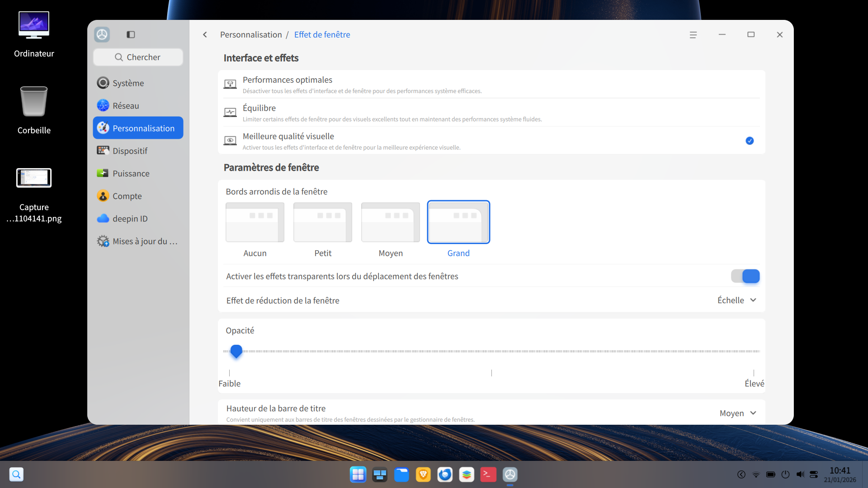Select the Équilibre effects option

(x=491, y=113)
